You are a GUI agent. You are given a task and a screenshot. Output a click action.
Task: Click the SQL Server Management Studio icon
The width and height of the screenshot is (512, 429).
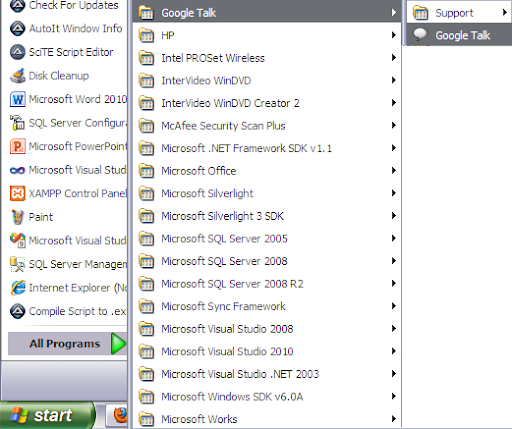[x=17, y=264]
